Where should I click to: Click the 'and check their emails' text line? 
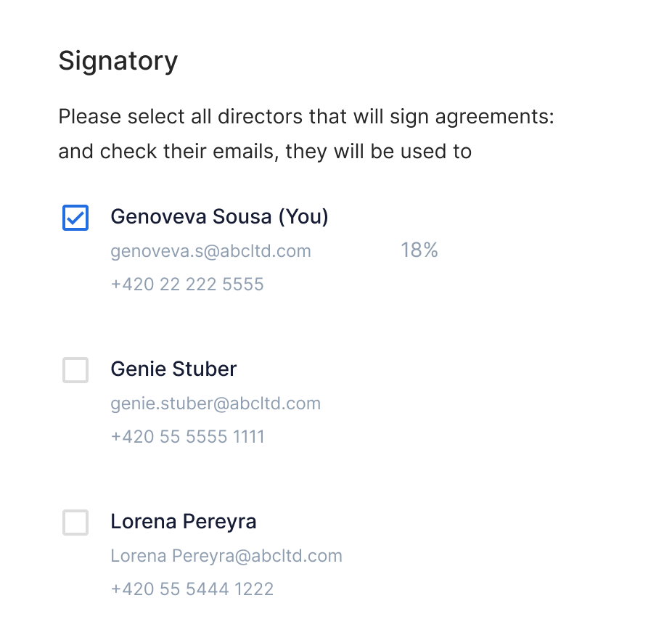[x=265, y=152]
